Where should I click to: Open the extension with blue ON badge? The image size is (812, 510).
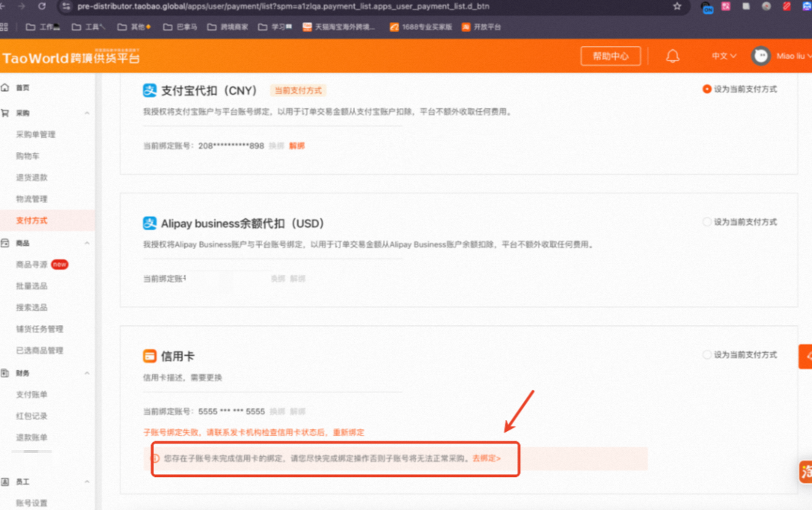[x=707, y=7]
